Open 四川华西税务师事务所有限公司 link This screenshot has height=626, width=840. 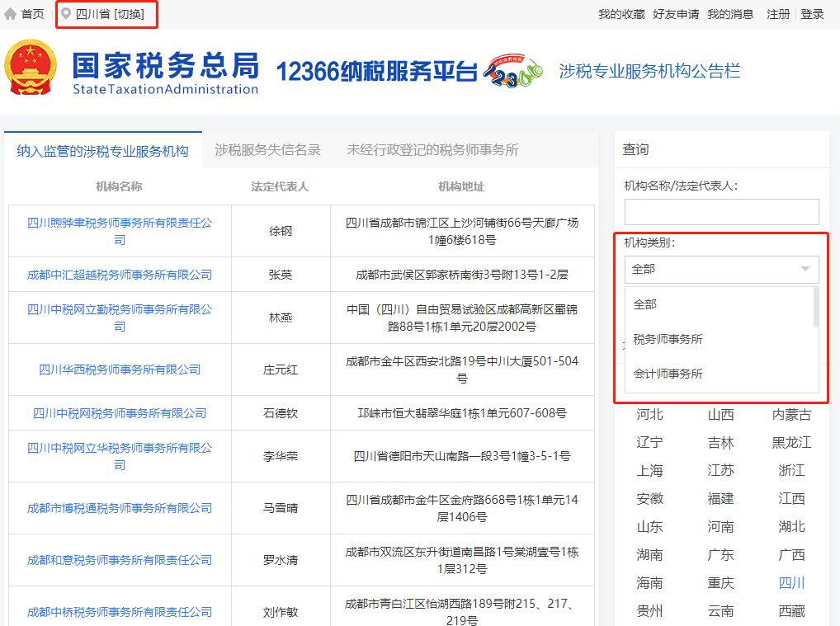120,369
